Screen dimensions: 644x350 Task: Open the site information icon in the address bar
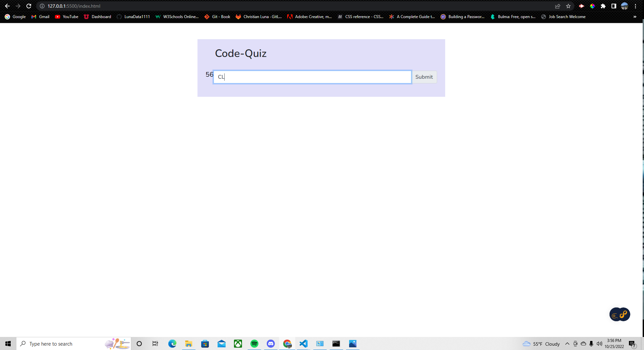(x=42, y=6)
